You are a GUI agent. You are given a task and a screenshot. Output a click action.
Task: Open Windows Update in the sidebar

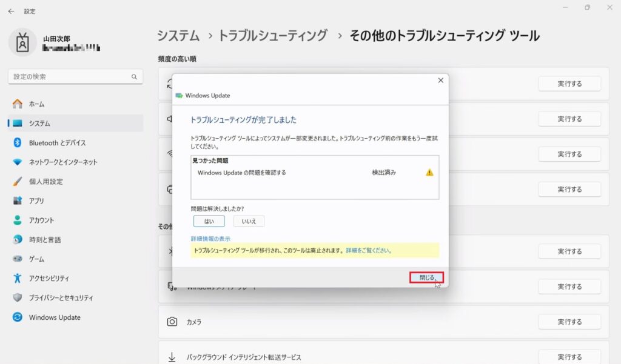(75, 317)
